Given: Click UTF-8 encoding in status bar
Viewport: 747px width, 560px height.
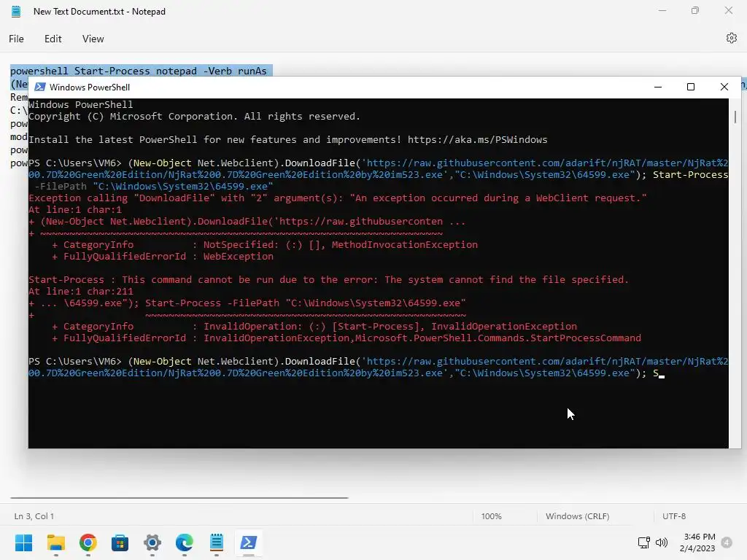Looking at the screenshot, I should pos(673,516).
